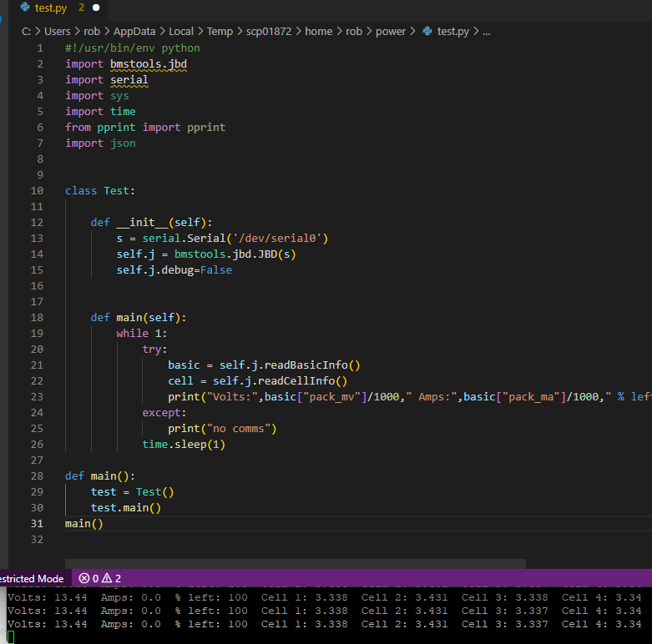Open the 'home' breadcrumb segment
This screenshot has height=644, width=652.
click(x=319, y=32)
